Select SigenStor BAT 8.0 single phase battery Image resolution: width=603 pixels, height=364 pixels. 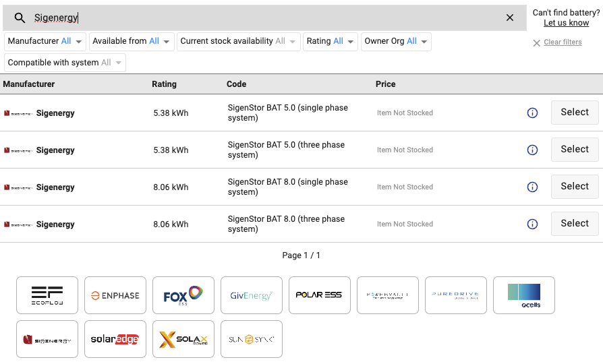point(575,187)
